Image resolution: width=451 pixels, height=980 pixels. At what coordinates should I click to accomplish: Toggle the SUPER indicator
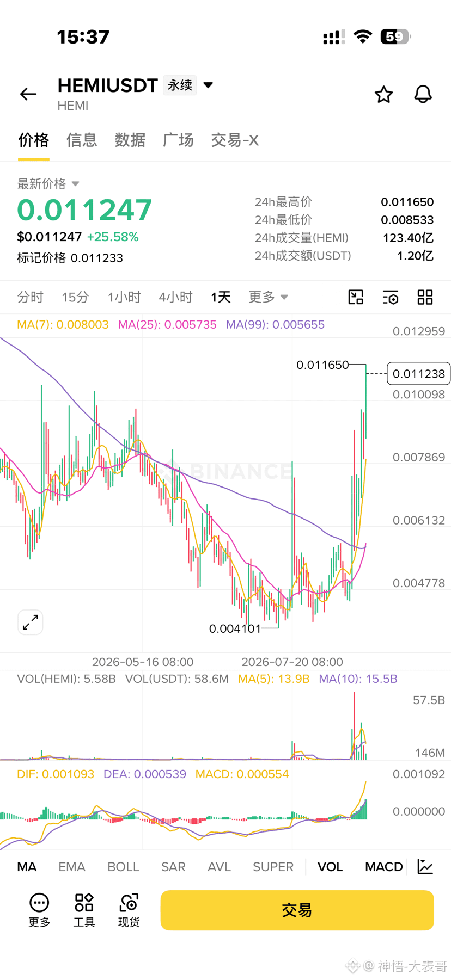pyautogui.click(x=273, y=867)
